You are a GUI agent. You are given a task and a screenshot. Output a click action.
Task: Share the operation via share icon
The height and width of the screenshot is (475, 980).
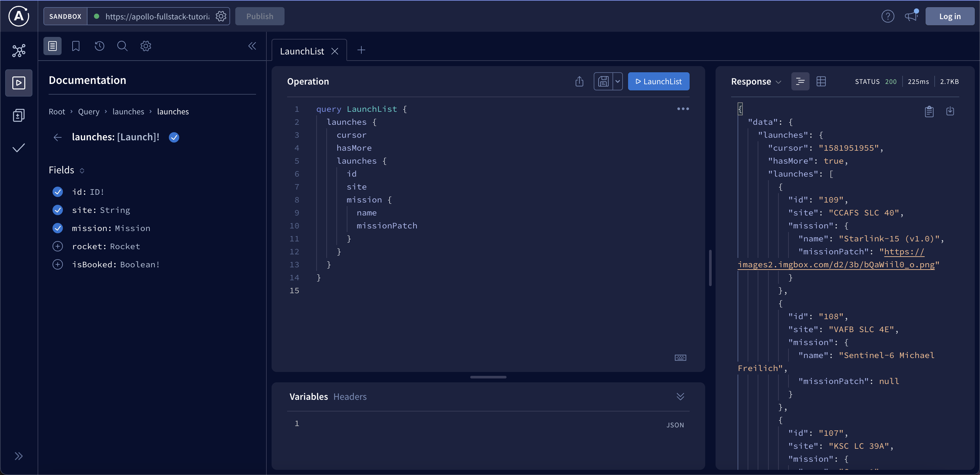(x=579, y=81)
